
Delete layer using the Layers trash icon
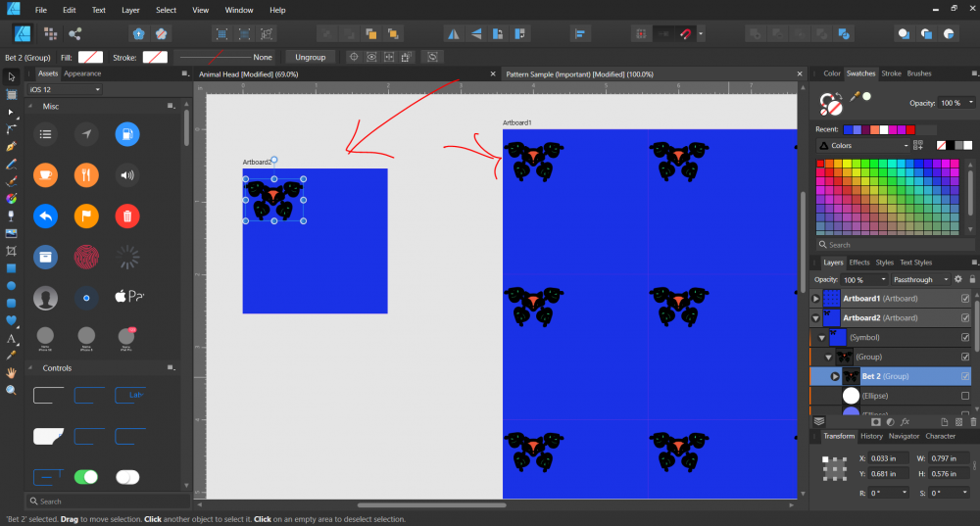pos(970,421)
